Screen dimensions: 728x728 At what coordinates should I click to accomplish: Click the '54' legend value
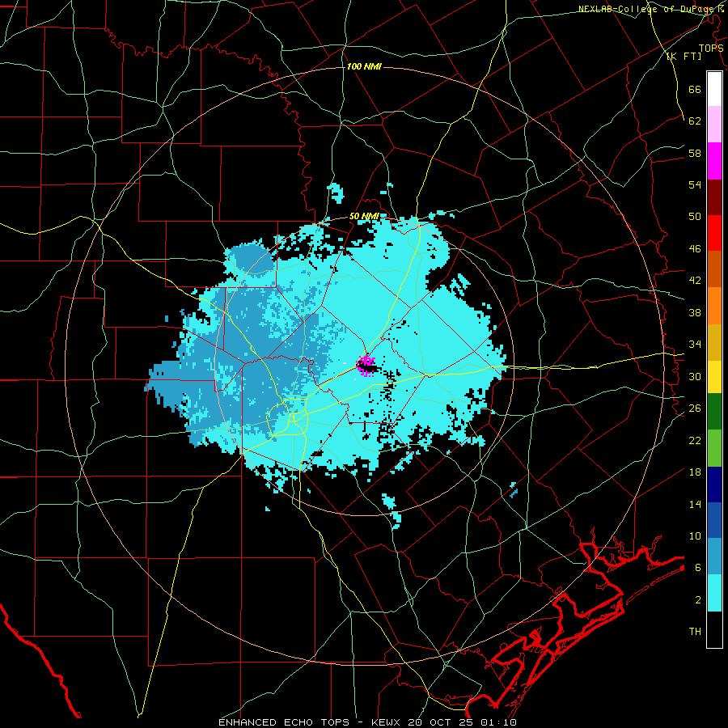click(695, 184)
